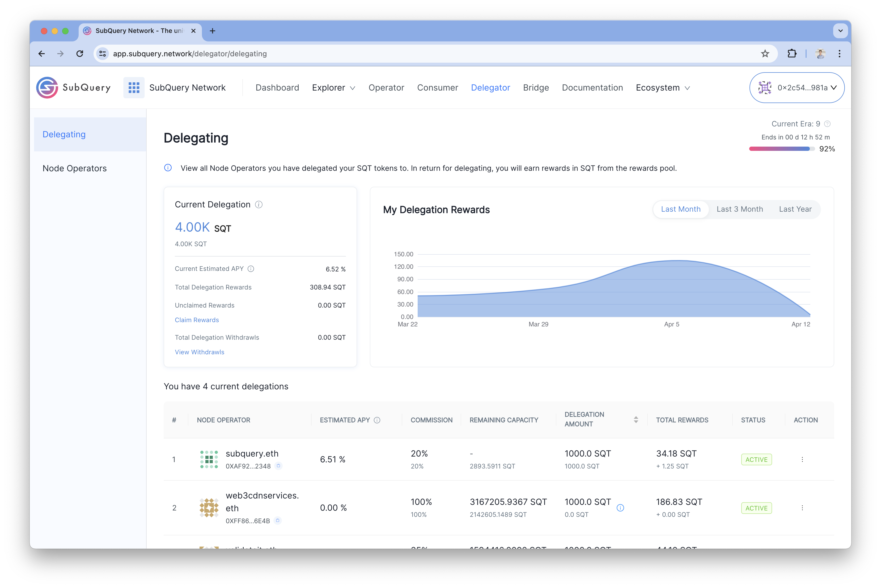Click the blue info icon near the page description
This screenshot has width=881, height=588.
tap(168, 168)
